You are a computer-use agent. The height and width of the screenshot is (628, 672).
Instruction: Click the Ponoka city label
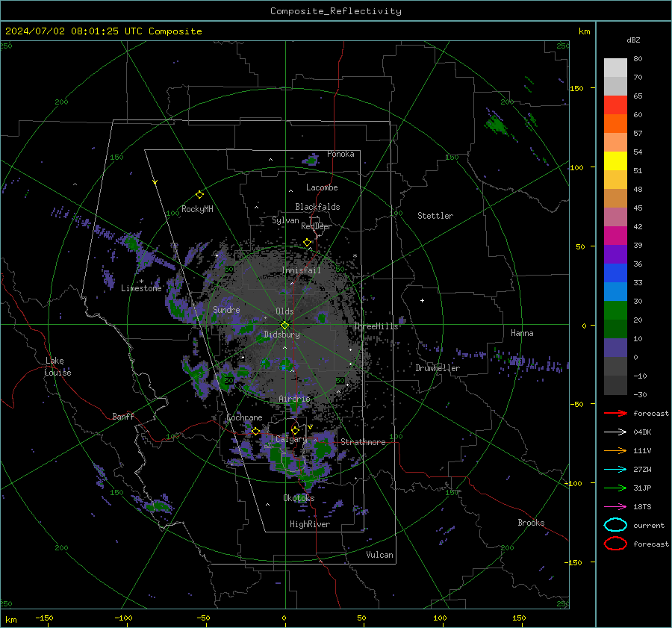[x=340, y=154]
